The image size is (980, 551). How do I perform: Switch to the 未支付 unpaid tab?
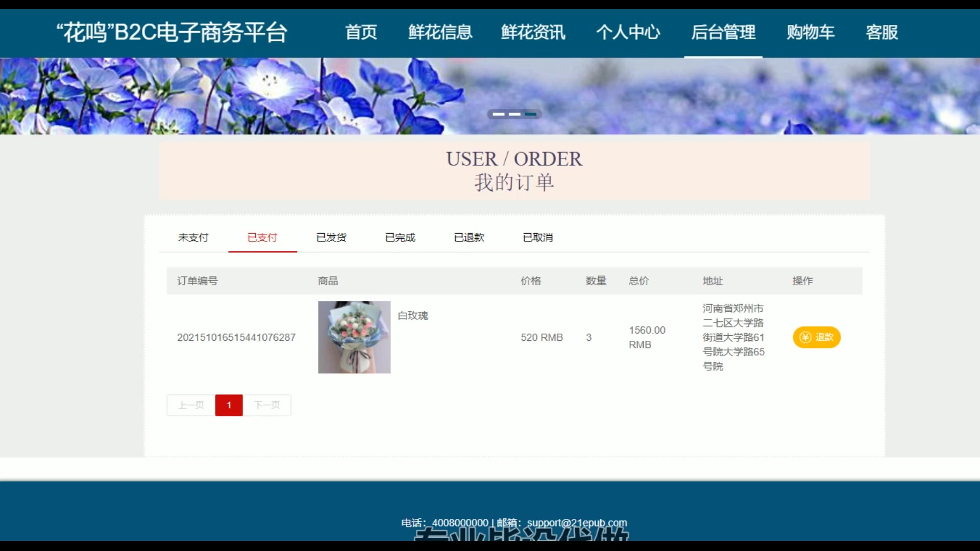pyautogui.click(x=193, y=237)
